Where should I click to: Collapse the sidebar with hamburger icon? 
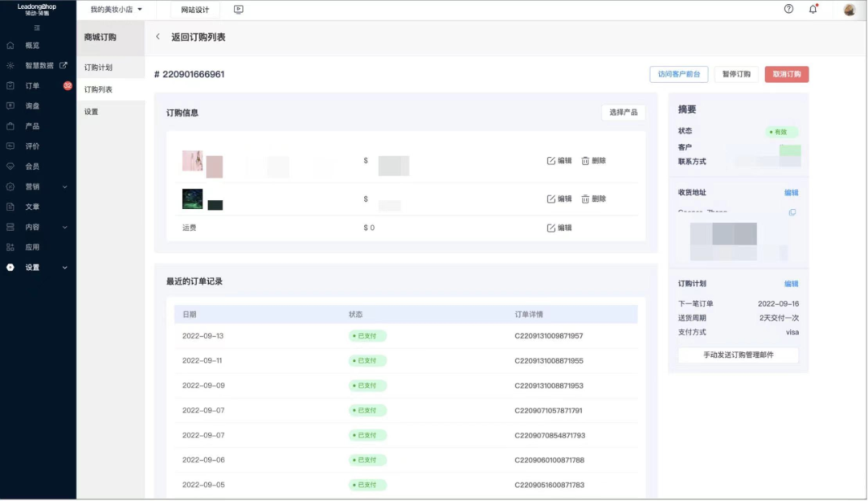[x=37, y=27]
